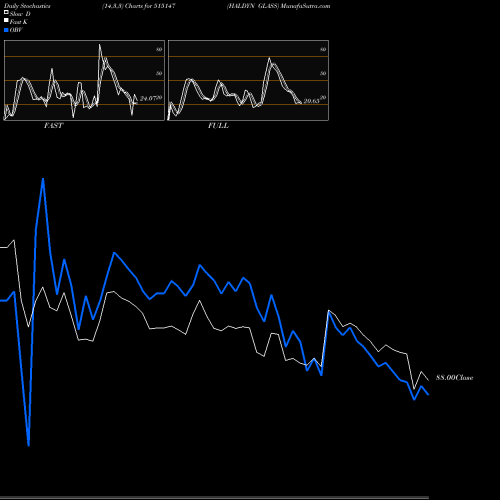The height and width of the screenshot is (500, 500).
Task: Click the FAST stochastic chart panel
Action: (84, 80)
